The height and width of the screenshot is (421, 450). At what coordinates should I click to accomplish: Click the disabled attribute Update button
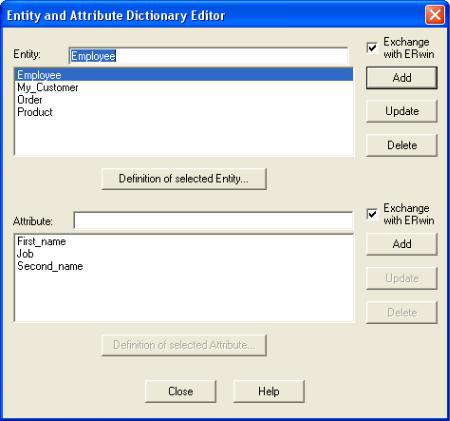[402, 278]
